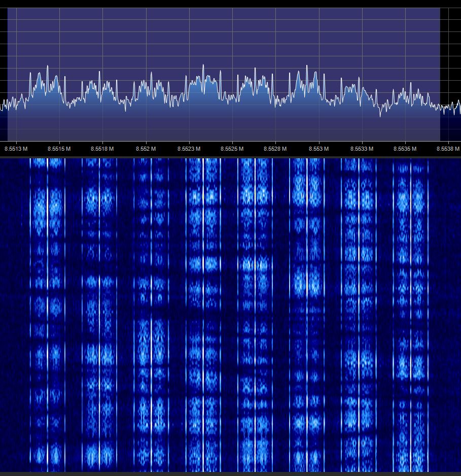The width and height of the screenshot is (461, 476).
Task: Click the 8.552 M frequency label
Action: click(x=146, y=149)
